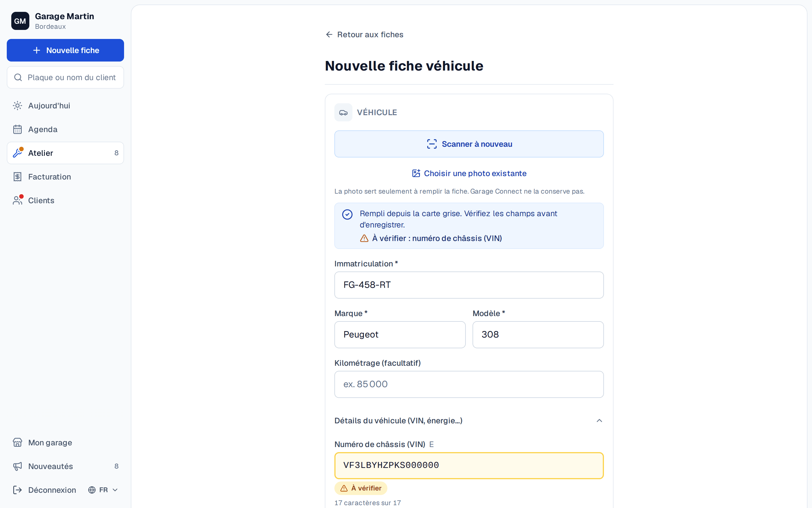Click the Marque field showing Peugeot

[400, 335]
